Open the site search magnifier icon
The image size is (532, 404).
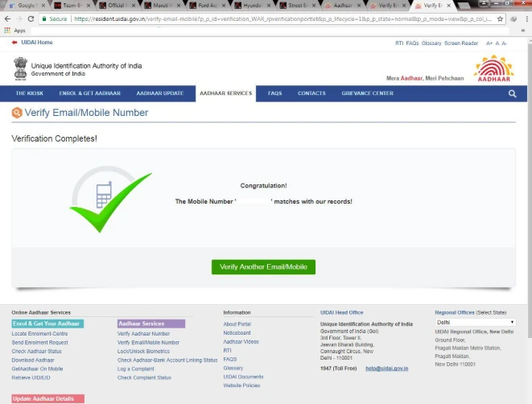pos(512,93)
